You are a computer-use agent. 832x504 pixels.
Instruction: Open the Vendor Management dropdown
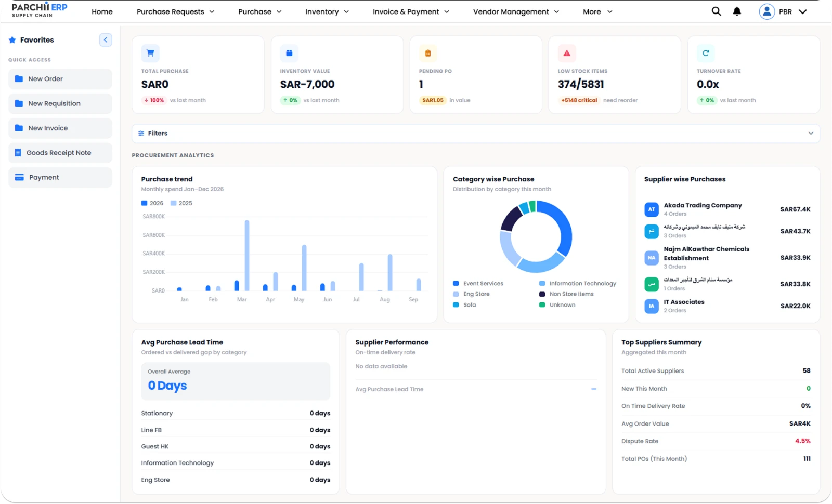pyautogui.click(x=516, y=11)
